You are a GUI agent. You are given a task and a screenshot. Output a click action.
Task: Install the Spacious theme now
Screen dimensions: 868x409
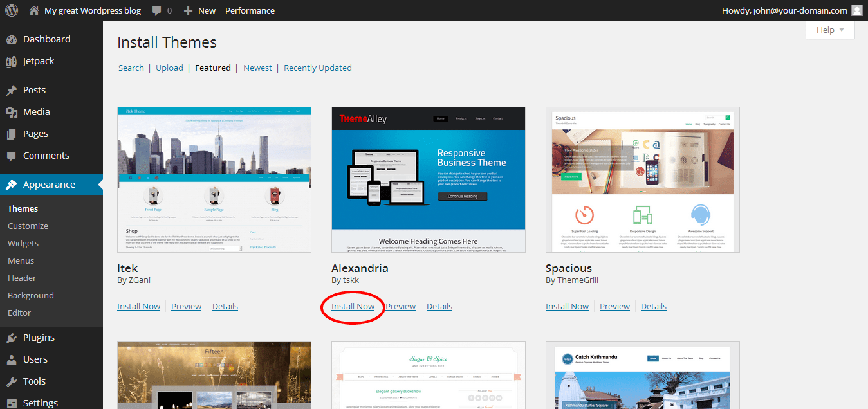(567, 306)
